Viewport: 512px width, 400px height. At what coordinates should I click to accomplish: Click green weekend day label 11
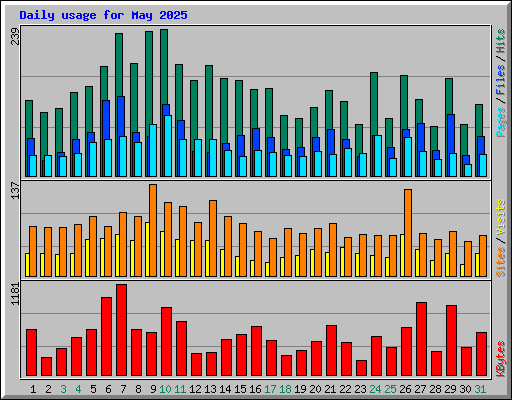coord(180,389)
